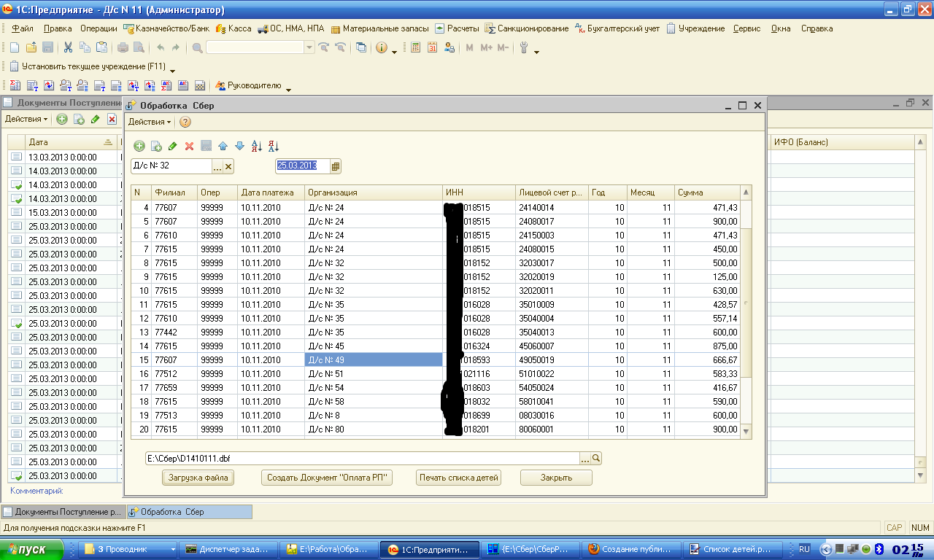934x560 pixels.
Task: Open Действия dropdown in Обработка Сбер window
Action: 150,122
